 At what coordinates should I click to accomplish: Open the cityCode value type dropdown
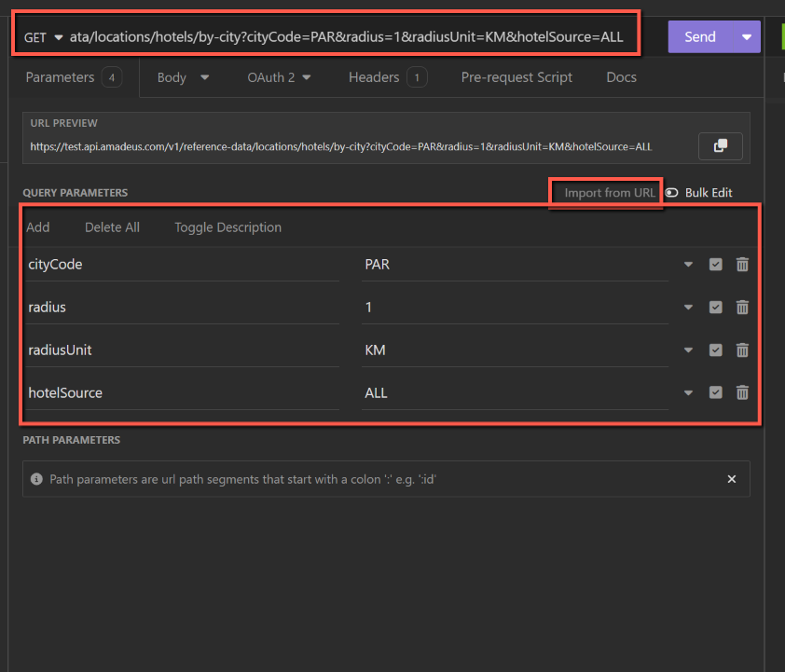point(688,265)
